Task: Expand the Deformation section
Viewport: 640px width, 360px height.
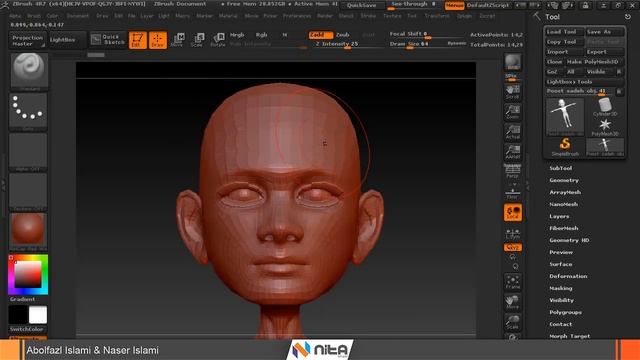Action: click(568, 276)
